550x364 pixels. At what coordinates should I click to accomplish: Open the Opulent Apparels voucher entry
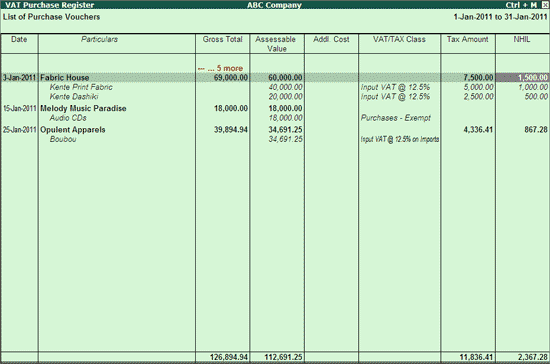[x=73, y=130]
